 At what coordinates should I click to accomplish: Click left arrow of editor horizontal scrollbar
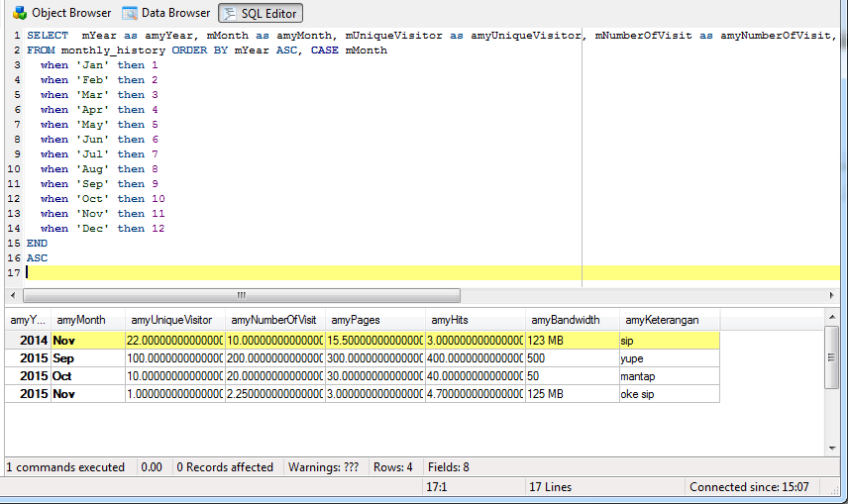[13, 295]
